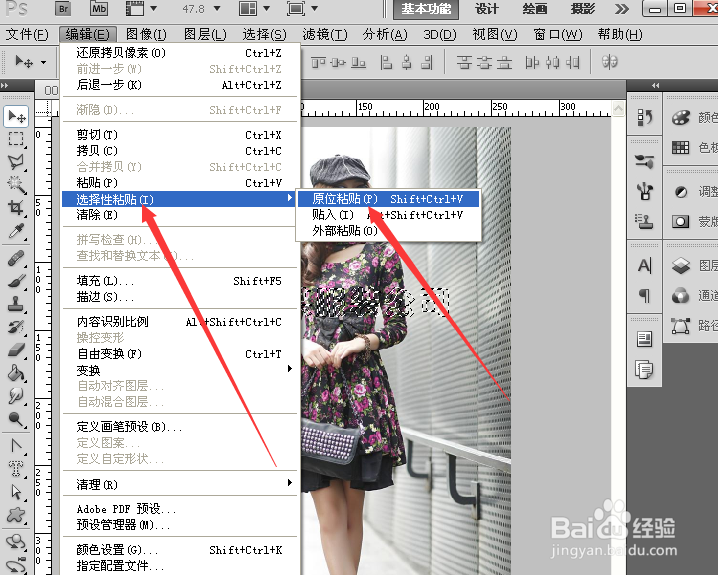Open the zoom level 47.8 dropdown
Image resolution: width=718 pixels, height=575 pixels.
217,9
